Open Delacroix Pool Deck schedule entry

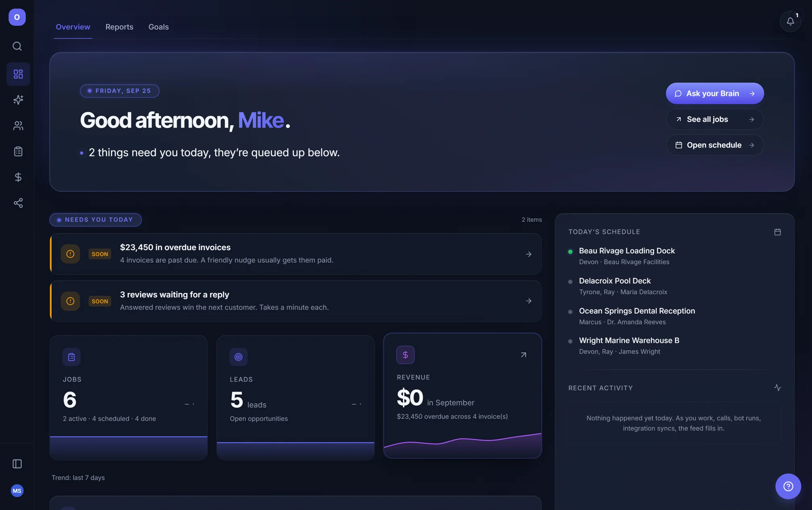pyautogui.click(x=674, y=286)
